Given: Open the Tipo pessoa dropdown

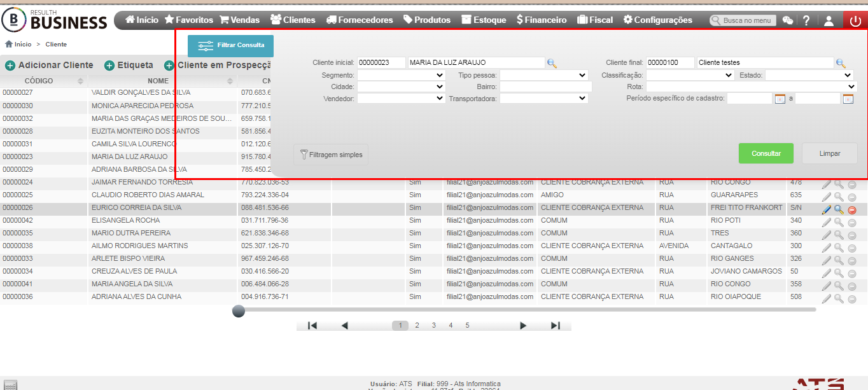Looking at the screenshot, I should click(x=543, y=75).
